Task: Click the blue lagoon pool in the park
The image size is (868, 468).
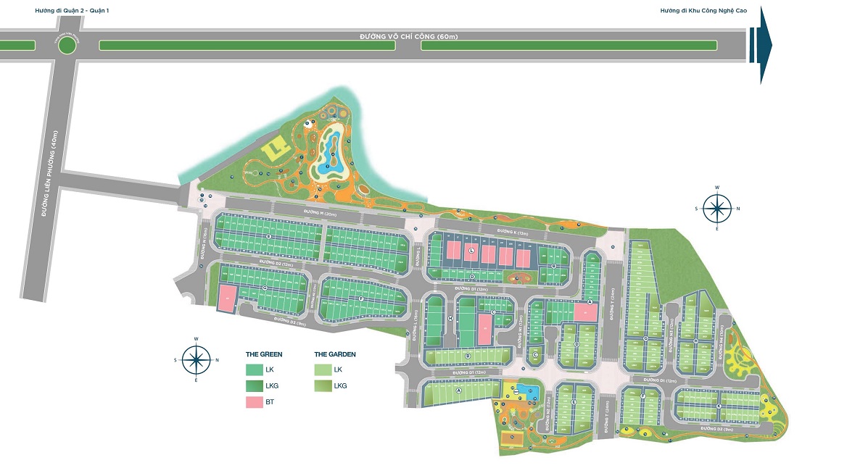Action: tap(333, 148)
